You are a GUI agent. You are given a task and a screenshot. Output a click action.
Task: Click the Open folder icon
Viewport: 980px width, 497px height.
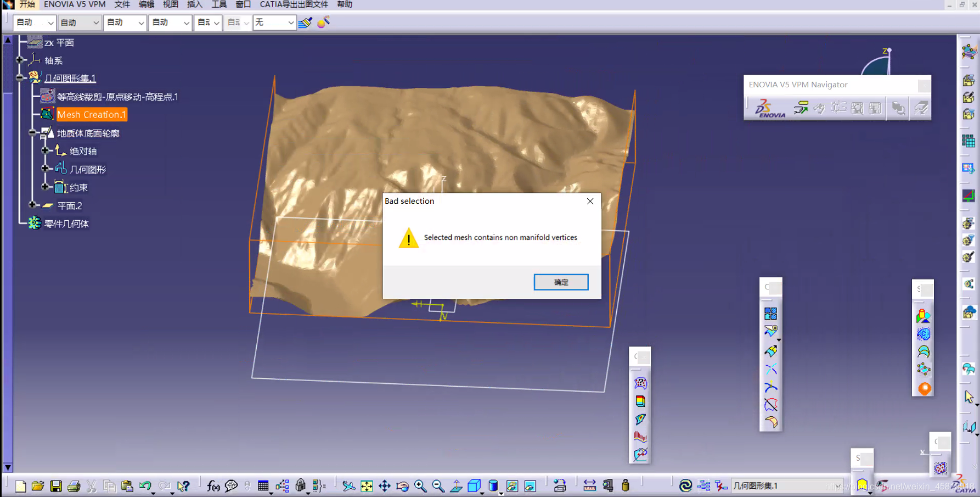point(38,486)
